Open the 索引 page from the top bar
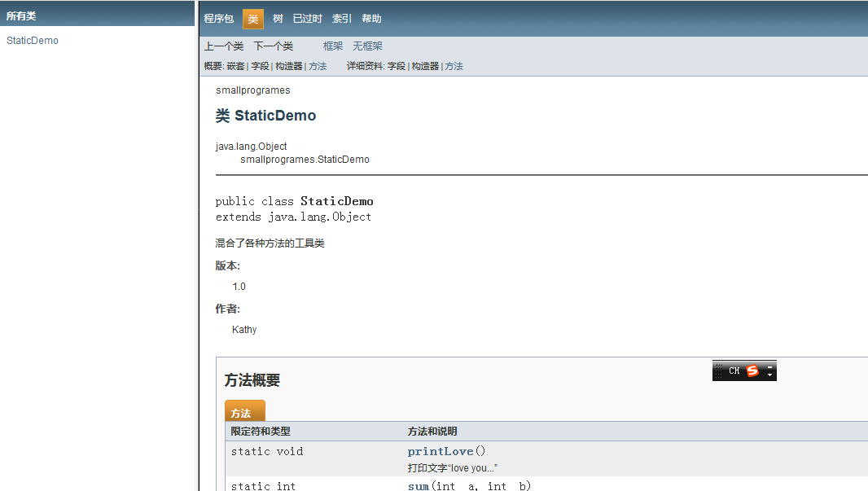 point(341,19)
